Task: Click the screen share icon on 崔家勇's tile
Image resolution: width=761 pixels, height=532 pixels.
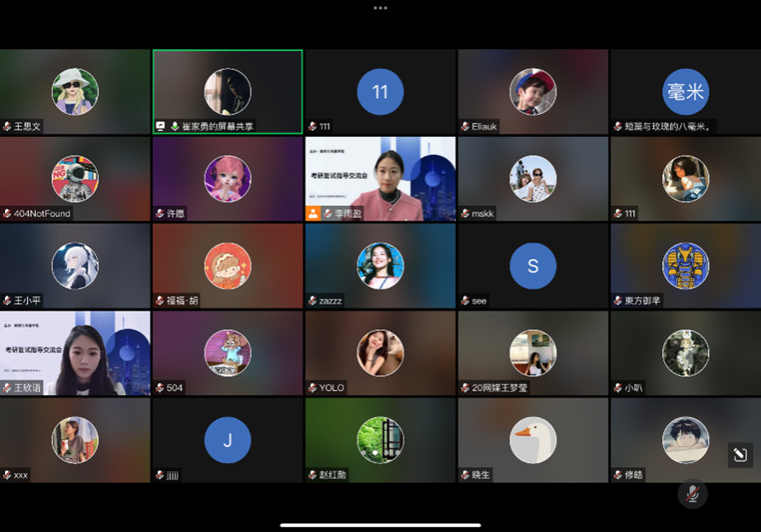Action: pyautogui.click(x=160, y=126)
